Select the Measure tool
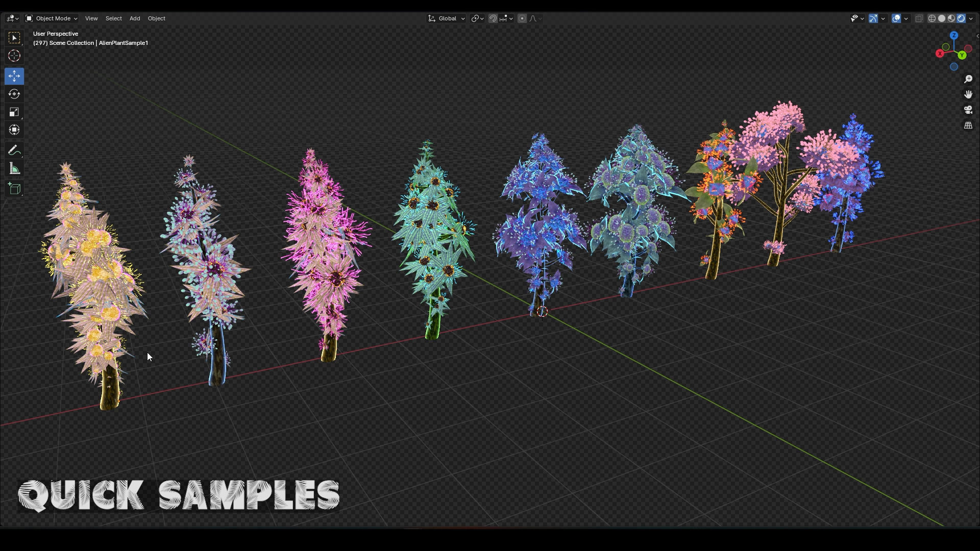The height and width of the screenshot is (551, 980). pyautogui.click(x=14, y=169)
